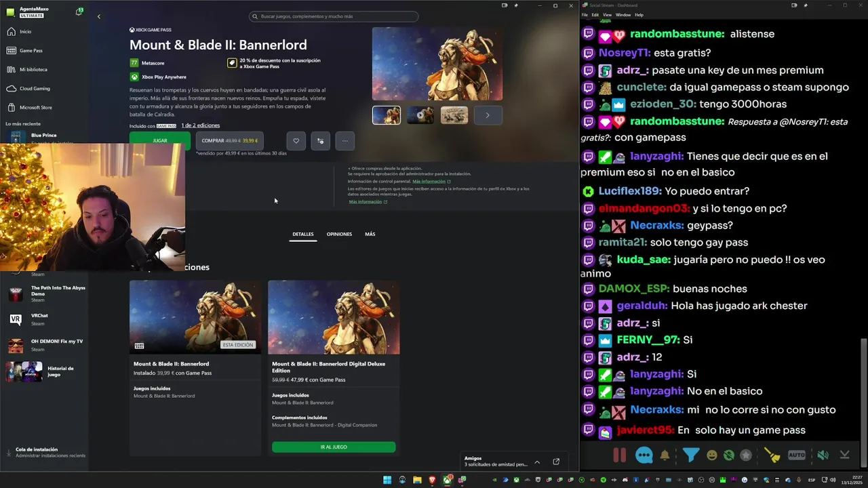This screenshot has width=868, height=488.
Task: Open VRChat in the recent list
Action: pos(45,319)
